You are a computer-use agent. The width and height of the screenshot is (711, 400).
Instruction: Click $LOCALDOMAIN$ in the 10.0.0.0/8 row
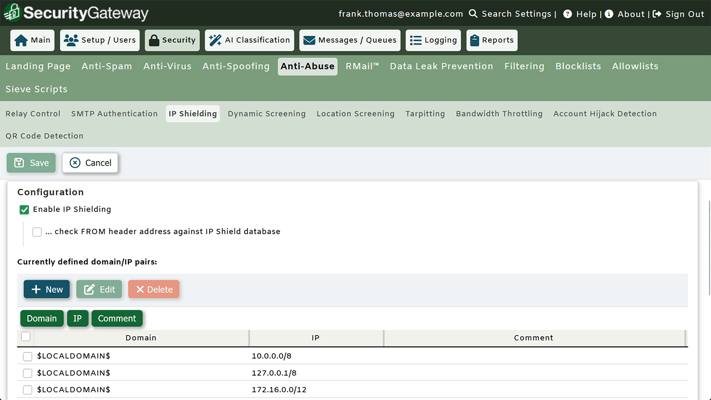click(x=73, y=356)
